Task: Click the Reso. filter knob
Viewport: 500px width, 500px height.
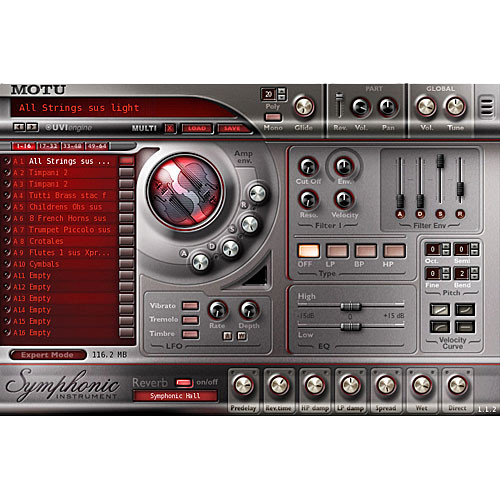Action: pos(308,199)
